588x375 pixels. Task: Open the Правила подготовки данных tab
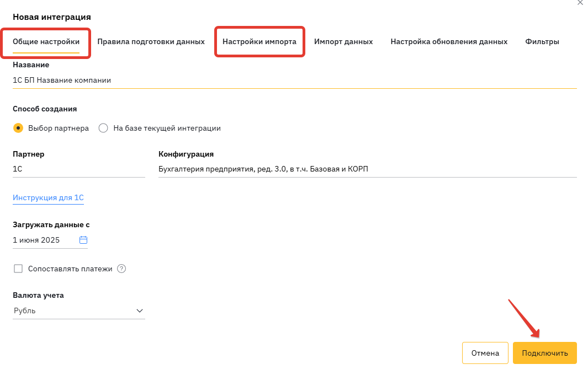151,41
